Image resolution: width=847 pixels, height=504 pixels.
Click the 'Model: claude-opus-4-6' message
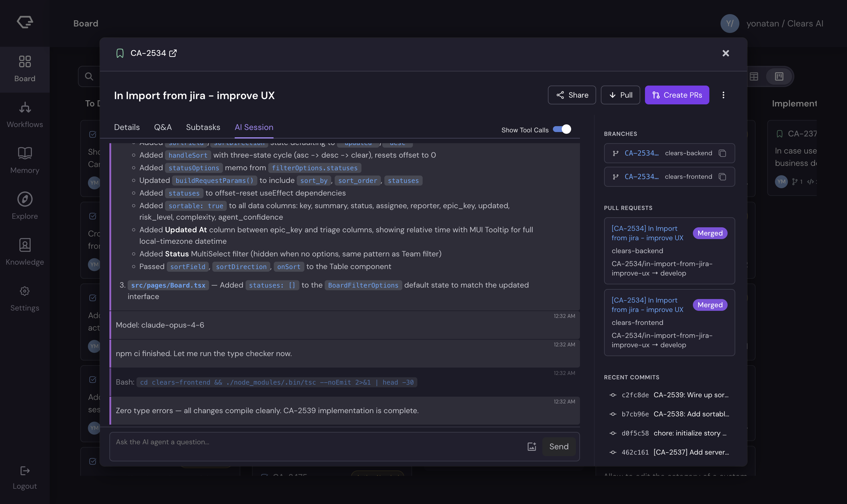click(345, 325)
